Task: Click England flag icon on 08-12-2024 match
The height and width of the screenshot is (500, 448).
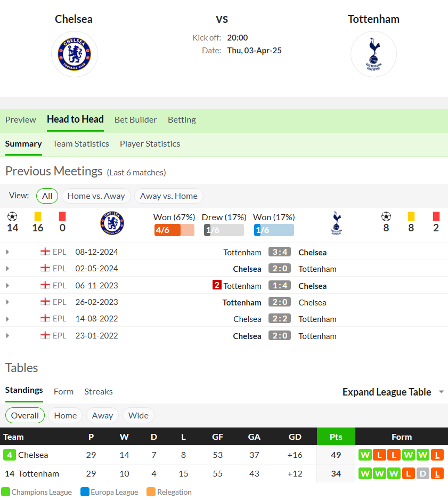Action: (45, 252)
